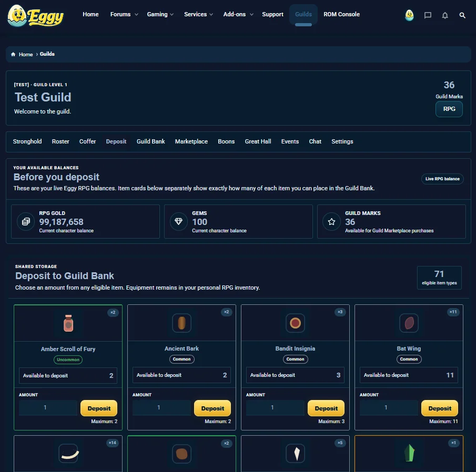
Task: Open the conversations chat bubble icon
Action: (428, 15)
